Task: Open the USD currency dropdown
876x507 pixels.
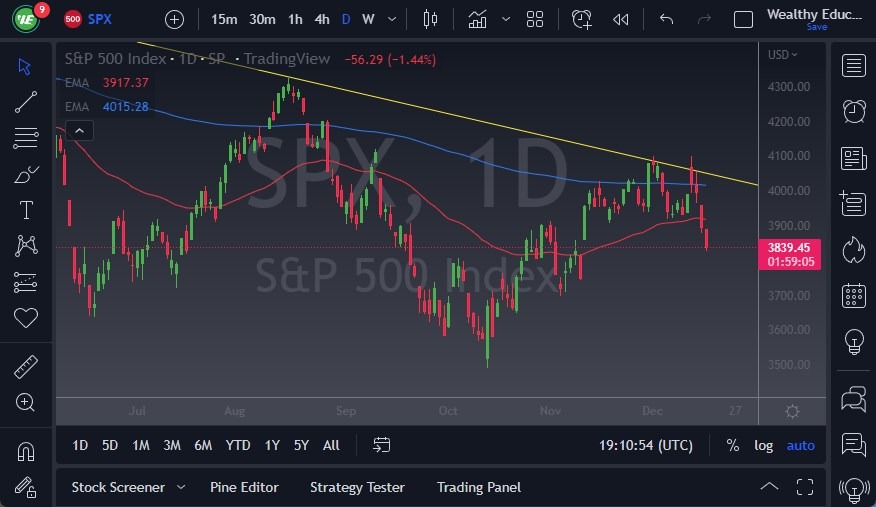Action: tap(781, 55)
